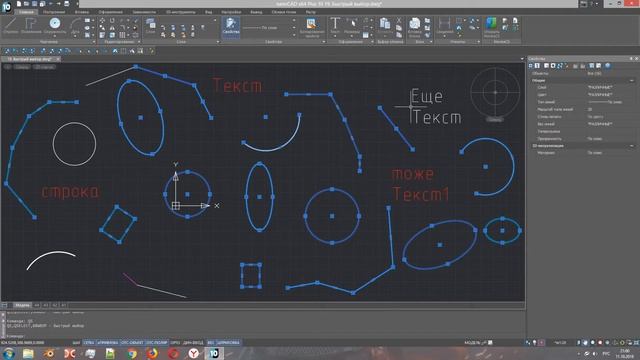
Task: Toggle оПРИВЯЗКА object snap in status bar
Action: [x=108, y=342]
